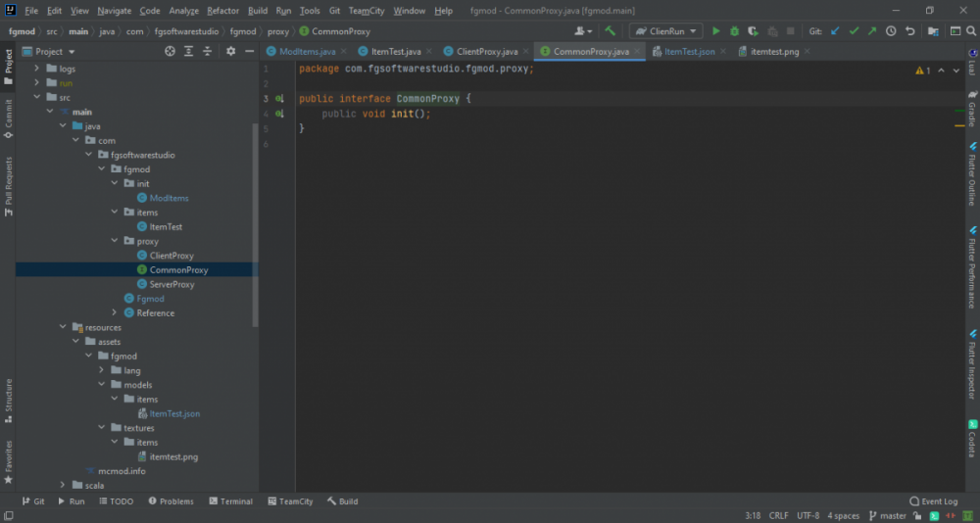This screenshot has width=980, height=523.
Task: Open the Terminal tool window
Action: click(230, 501)
